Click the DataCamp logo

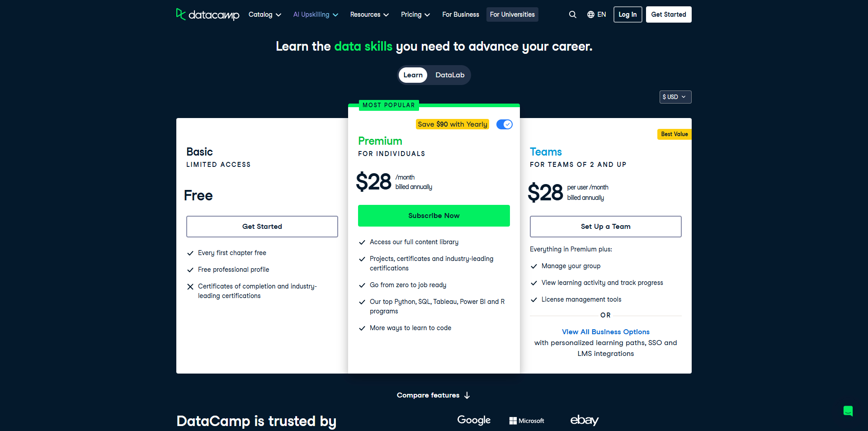pos(208,14)
